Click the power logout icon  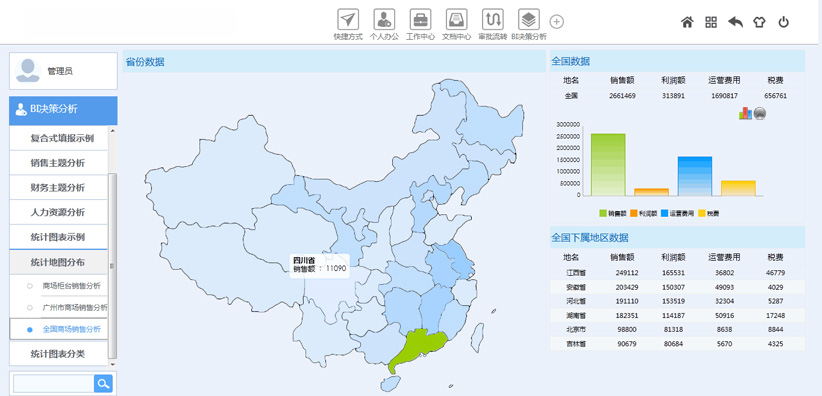tap(783, 22)
